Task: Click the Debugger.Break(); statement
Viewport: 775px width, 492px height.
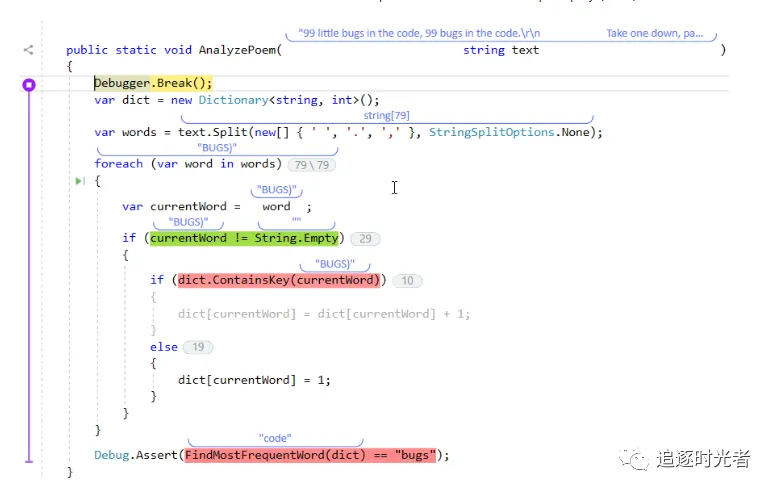Action: [153, 83]
